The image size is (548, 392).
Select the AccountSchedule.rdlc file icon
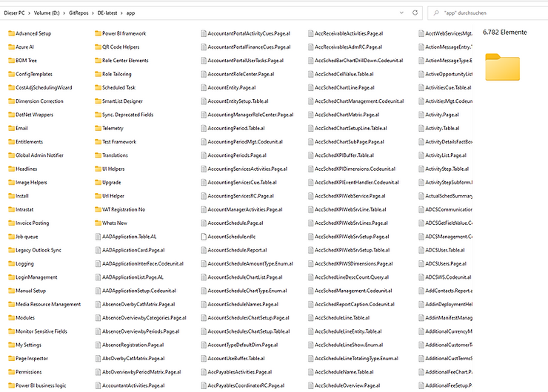point(203,237)
